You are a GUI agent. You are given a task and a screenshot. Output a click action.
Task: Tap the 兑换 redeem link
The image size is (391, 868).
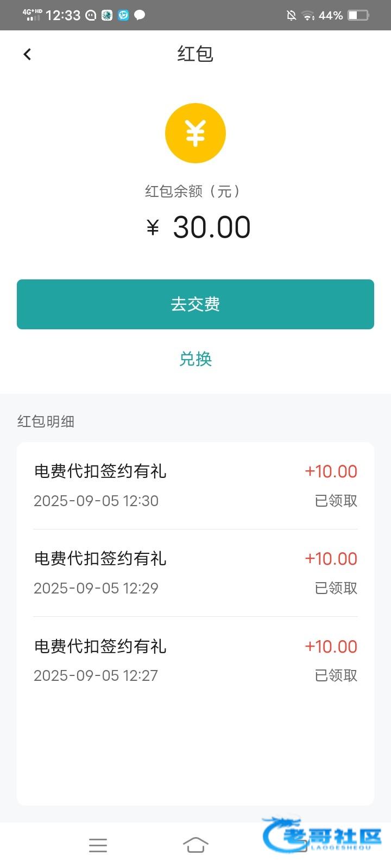click(195, 359)
